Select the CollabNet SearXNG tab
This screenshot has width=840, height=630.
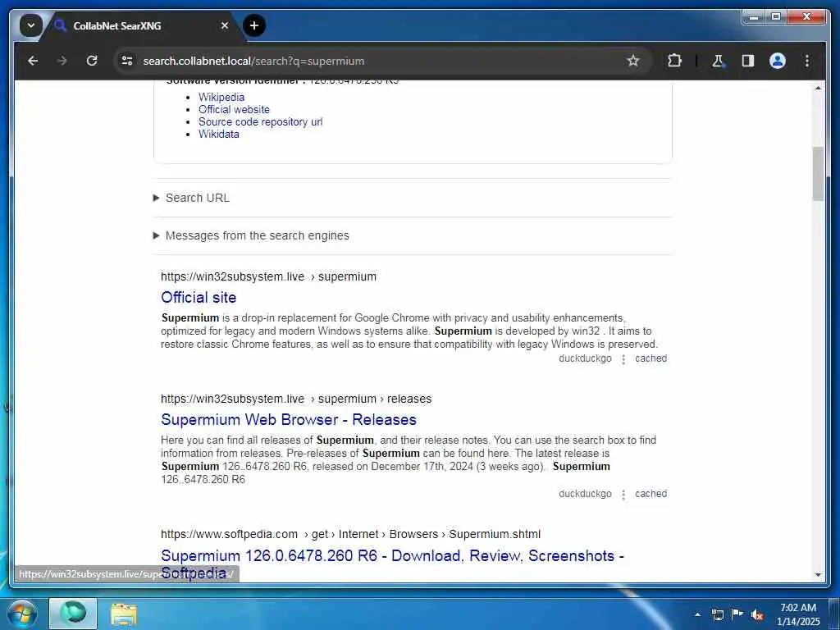pos(143,25)
